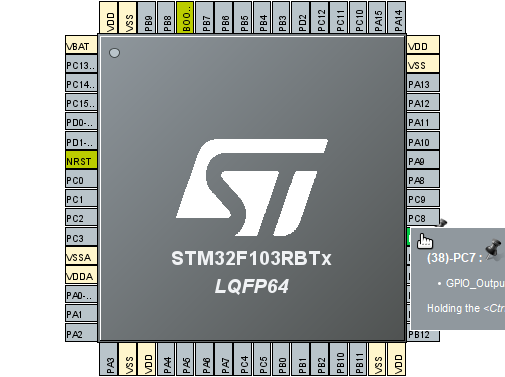This screenshot has height=377, width=505.
Task: Pick the PA3 pin
Action: 109,359
